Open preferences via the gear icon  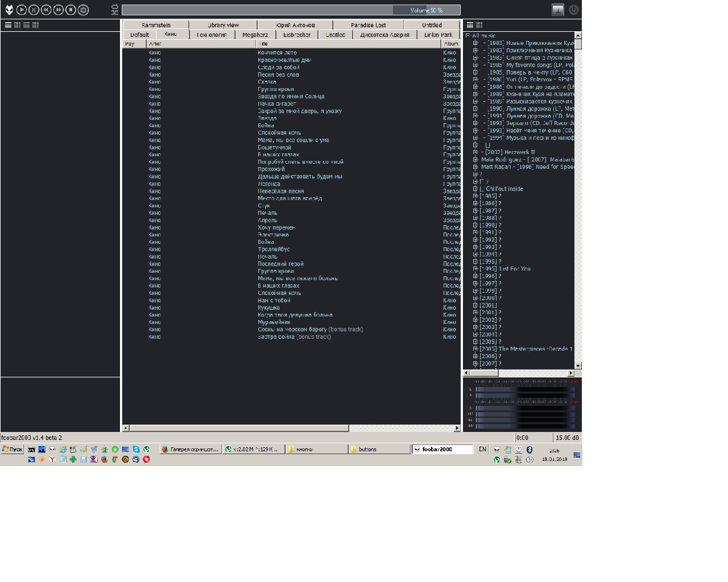(84, 10)
